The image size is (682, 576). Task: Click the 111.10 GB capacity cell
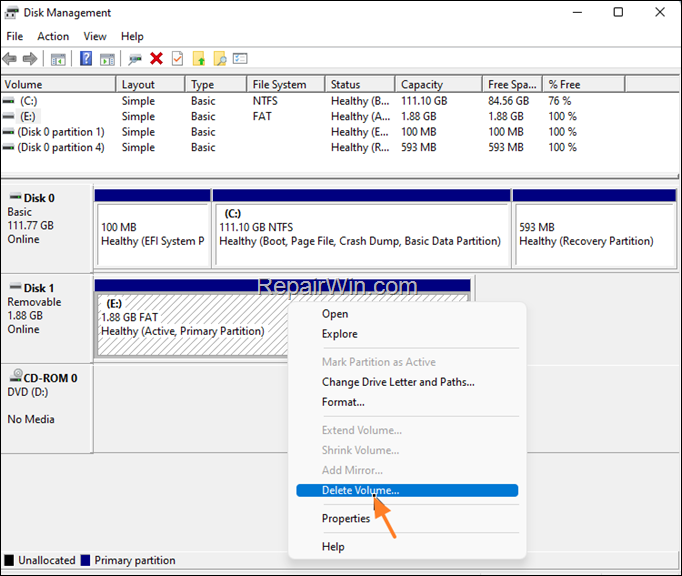pos(424,101)
